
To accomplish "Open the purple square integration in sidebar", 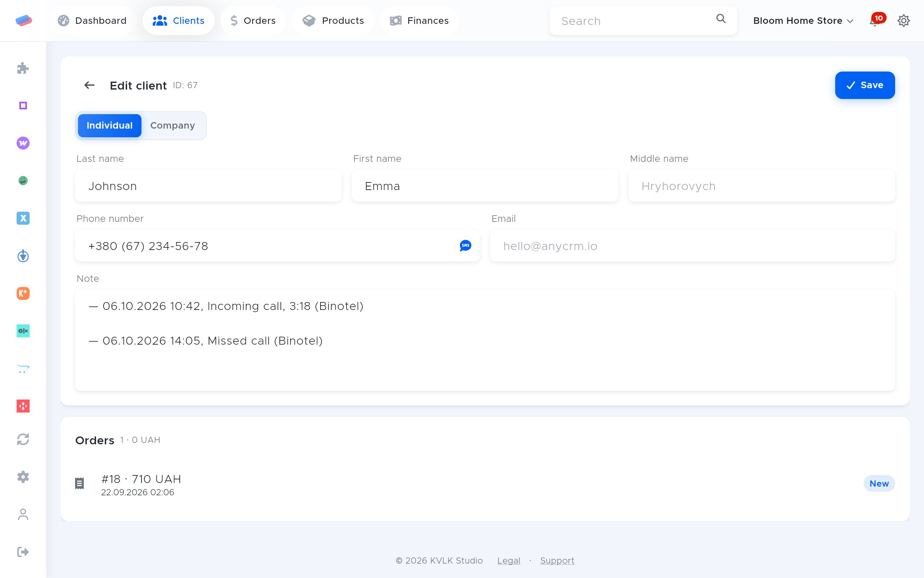I will (x=23, y=105).
